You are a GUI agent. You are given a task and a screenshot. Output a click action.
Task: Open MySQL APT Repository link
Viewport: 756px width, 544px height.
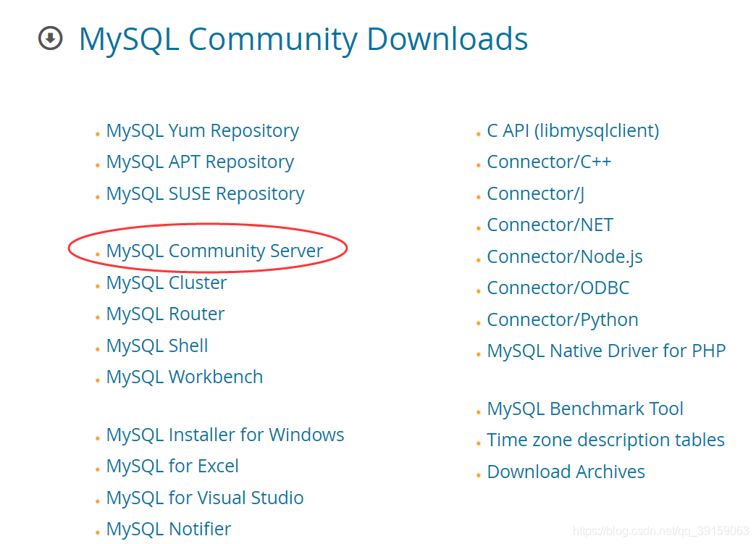pyautogui.click(x=200, y=162)
